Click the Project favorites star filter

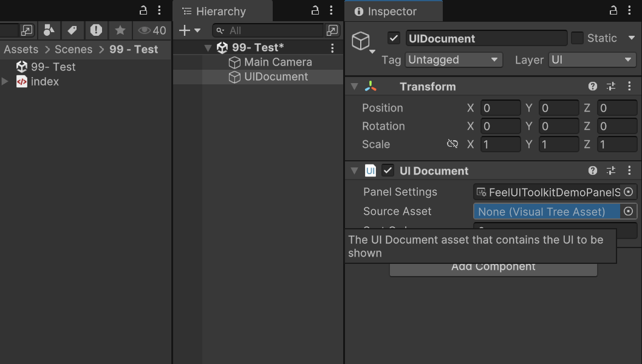[120, 30]
